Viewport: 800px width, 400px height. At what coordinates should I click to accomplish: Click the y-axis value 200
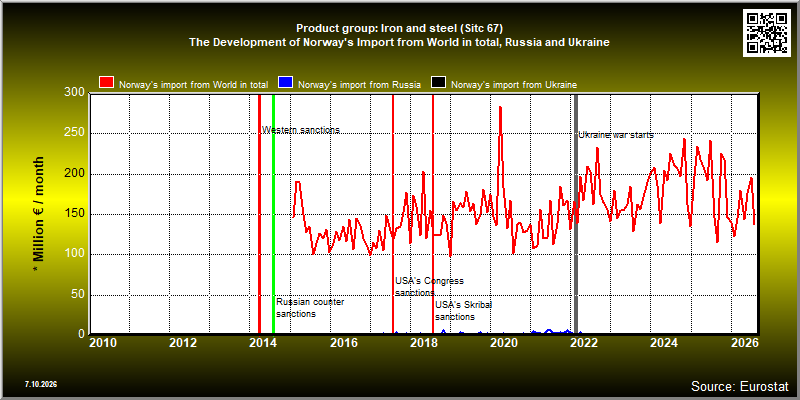(x=74, y=174)
